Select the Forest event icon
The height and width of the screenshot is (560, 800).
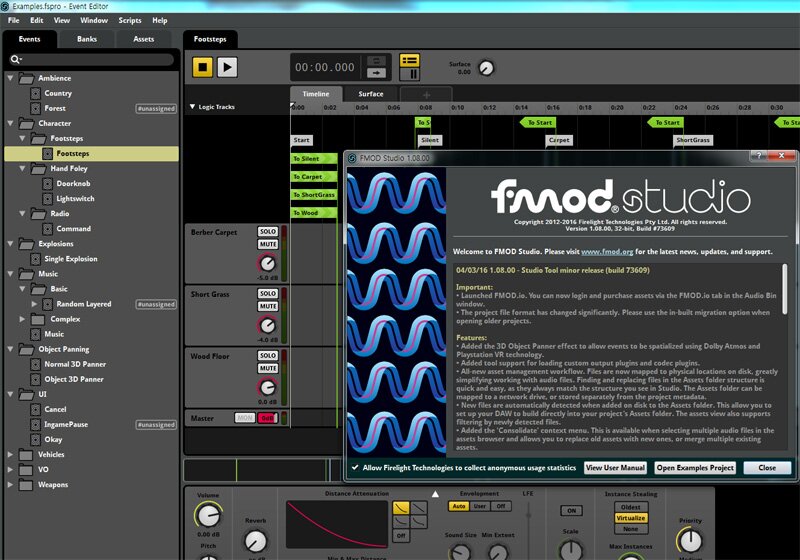(35, 108)
